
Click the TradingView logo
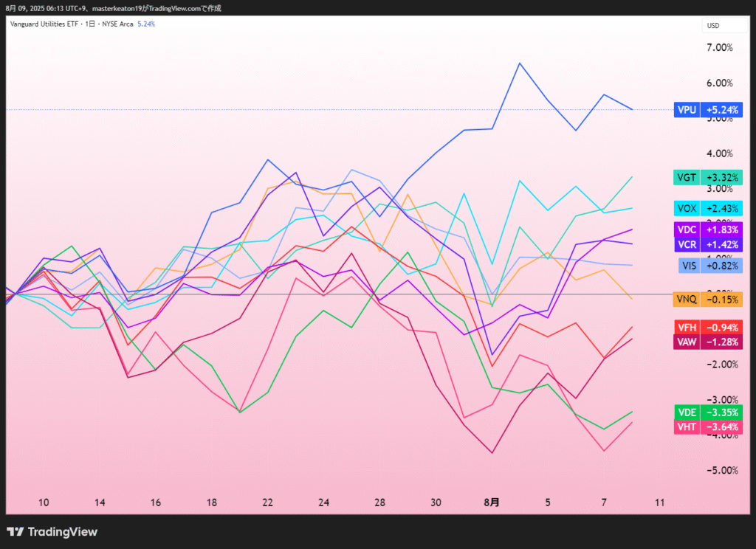pyautogui.click(x=52, y=531)
